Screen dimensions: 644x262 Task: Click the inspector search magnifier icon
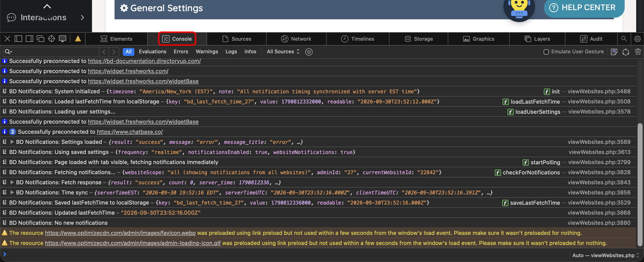(624, 39)
